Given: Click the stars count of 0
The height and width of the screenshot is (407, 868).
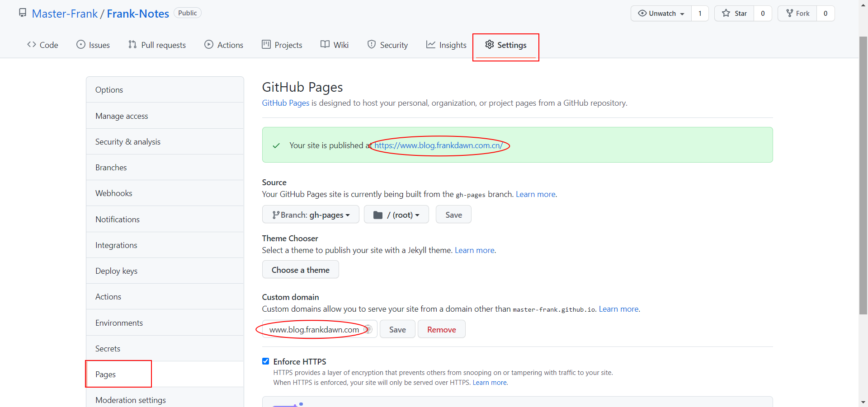Looking at the screenshot, I should (763, 13).
